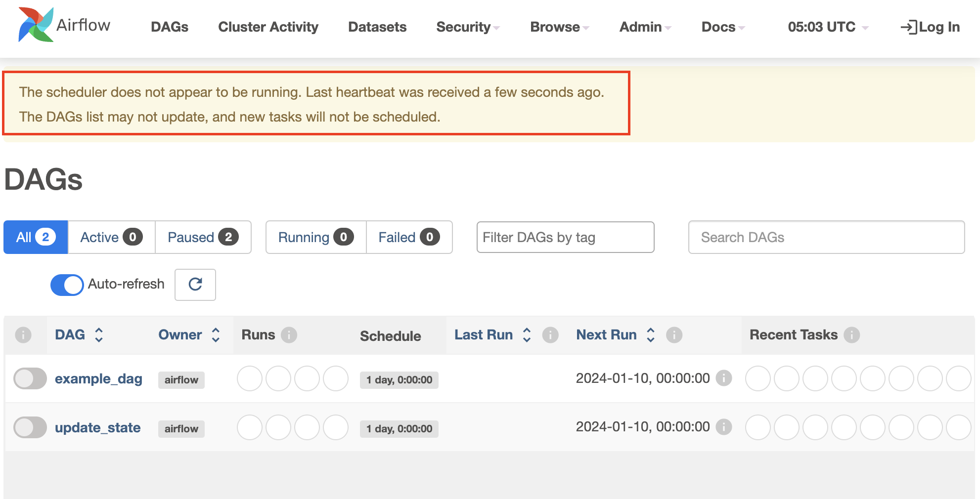Click the info icon beside Recent Tasks header

tap(851, 335)
